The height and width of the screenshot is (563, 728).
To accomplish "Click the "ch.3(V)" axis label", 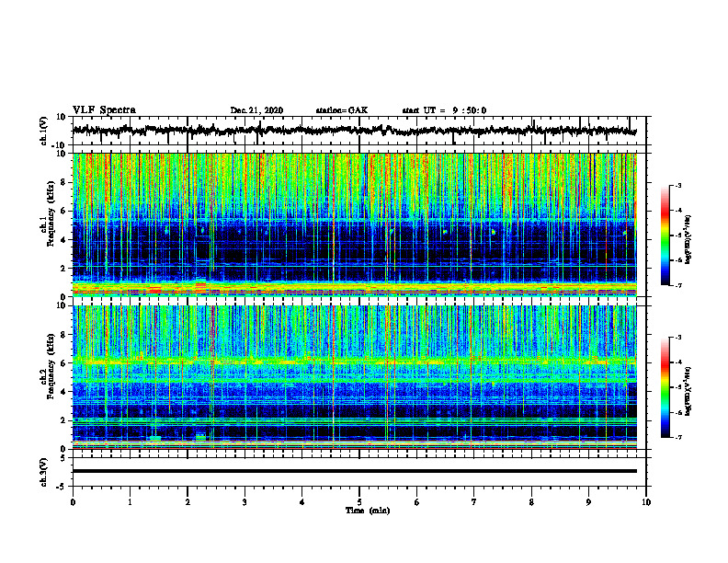I will pyautogui.click(x=43, y=472).
